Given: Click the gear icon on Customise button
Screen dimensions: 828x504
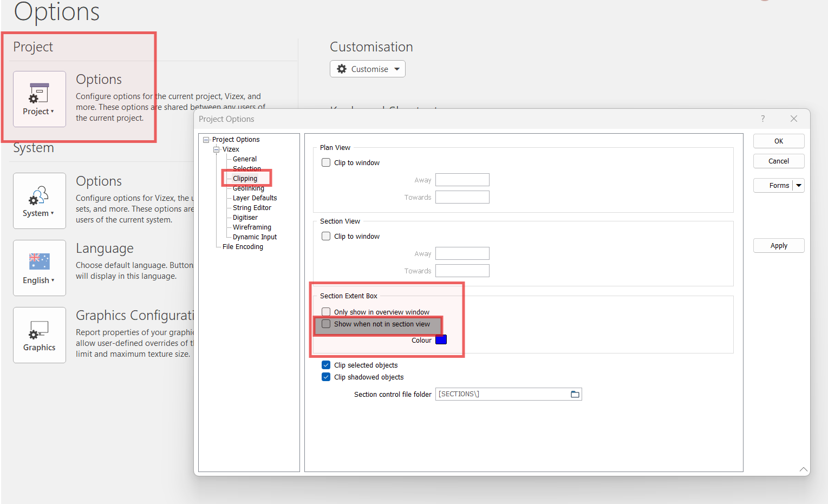Looking at the screenshot, I should [342, 69].
